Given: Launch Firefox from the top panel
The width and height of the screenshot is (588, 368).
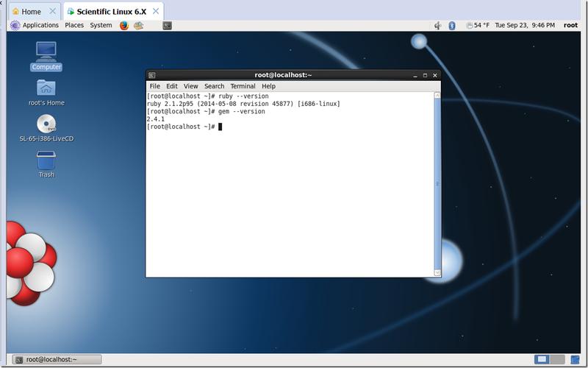Looking at the screenshot, I should tap(124, 25).
